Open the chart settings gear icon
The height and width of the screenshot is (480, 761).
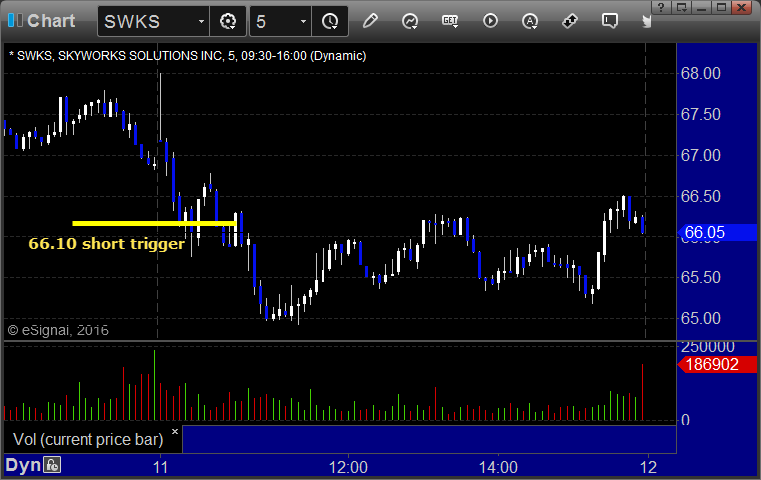[228, 21]
